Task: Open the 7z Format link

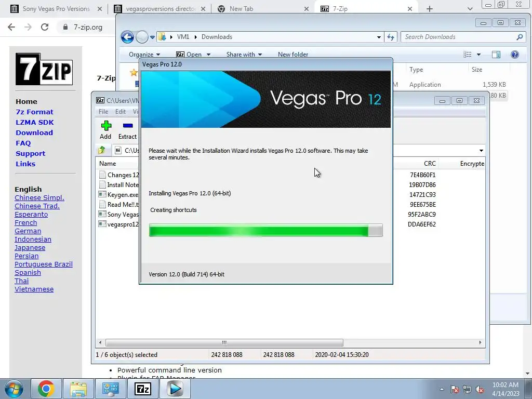Action: [34, 112]
